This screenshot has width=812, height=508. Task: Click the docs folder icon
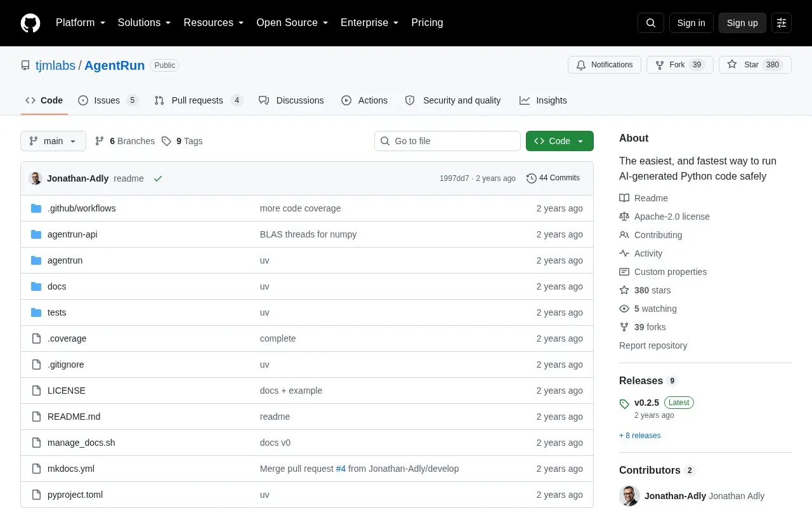click(x=36, y=286)
